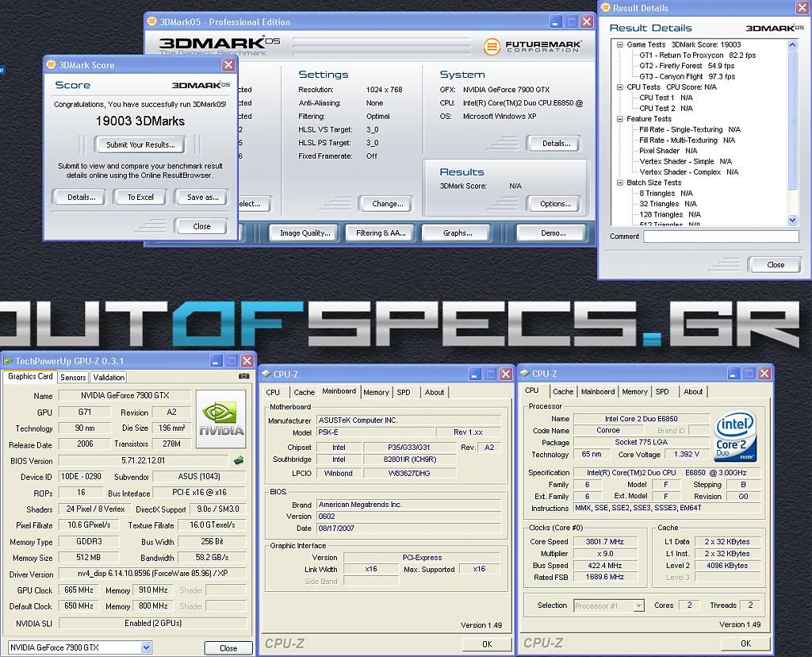Click the GPU-Z screenshot camera icon
This screenshot has width=812, height=657.
pos(244,376)
